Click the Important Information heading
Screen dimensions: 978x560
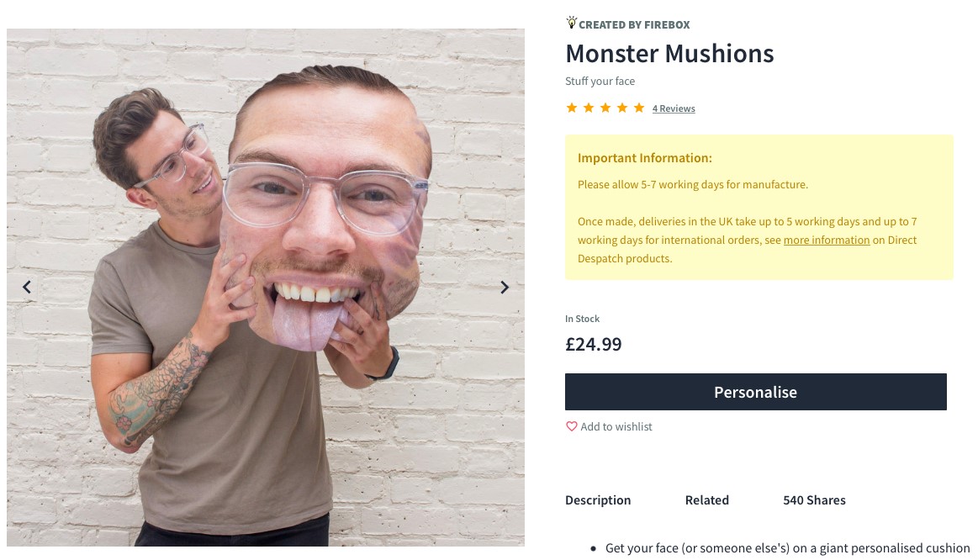coord(645,158)
